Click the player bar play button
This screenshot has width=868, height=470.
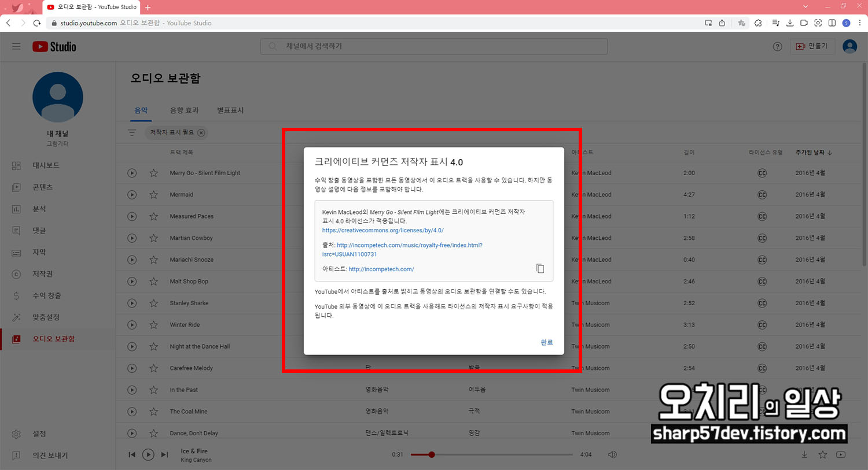click(x=148, y=455)
